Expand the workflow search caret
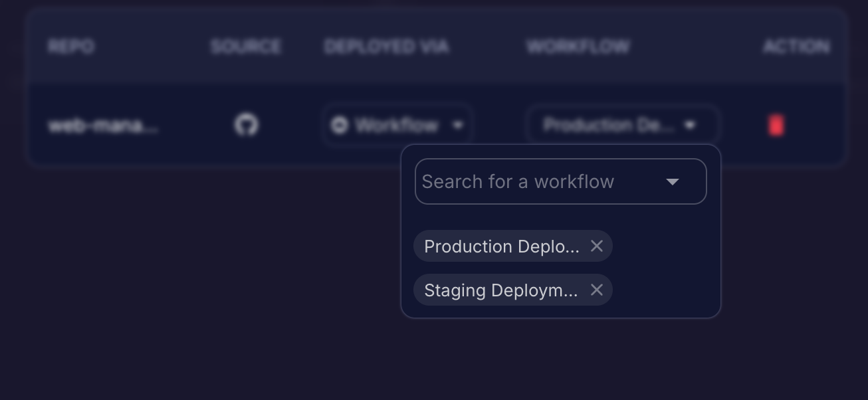 coord(672,181)
